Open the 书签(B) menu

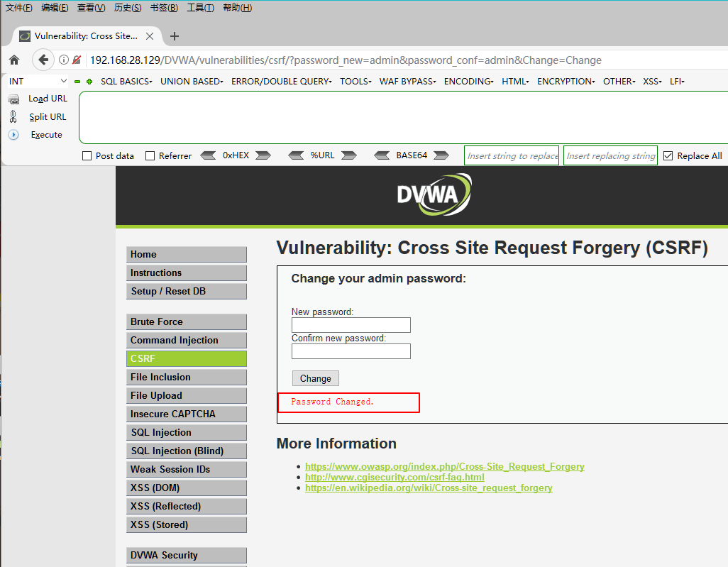click(164, 8)
